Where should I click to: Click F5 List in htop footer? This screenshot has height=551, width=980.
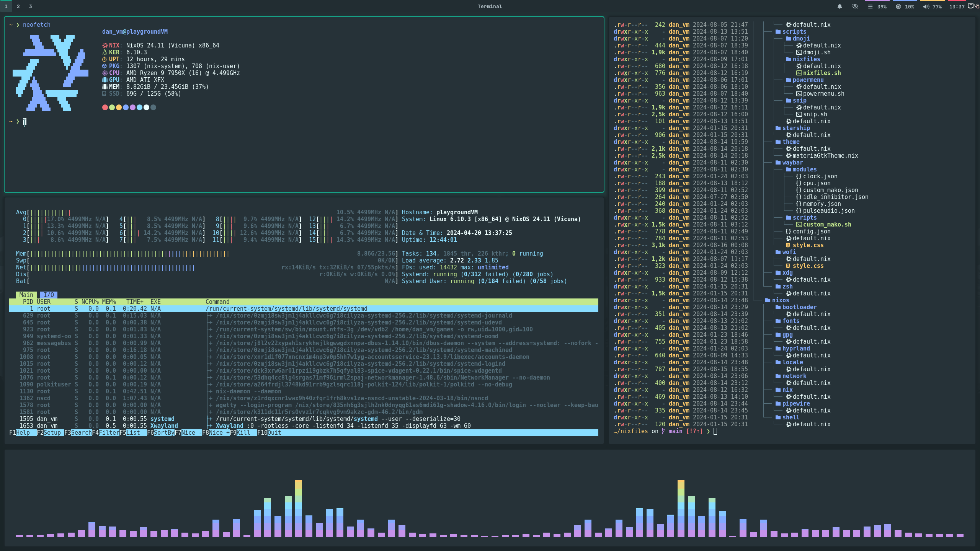coord(133,432)
